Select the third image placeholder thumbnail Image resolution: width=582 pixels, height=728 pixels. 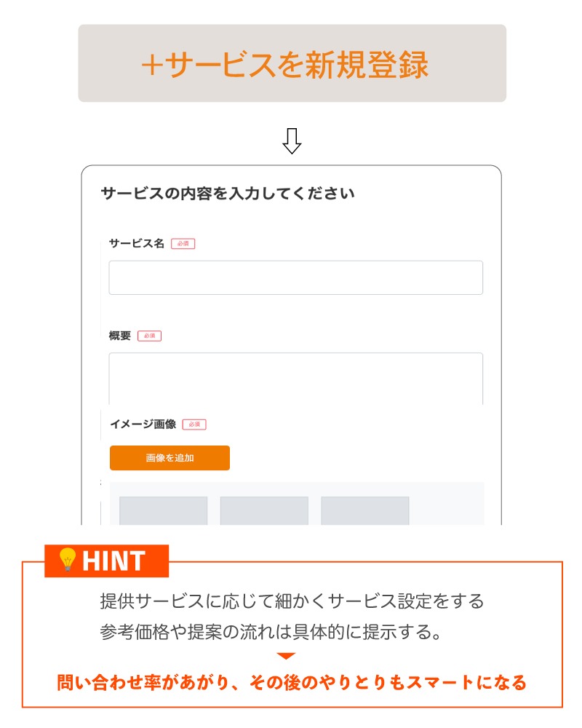click(365, 510)
